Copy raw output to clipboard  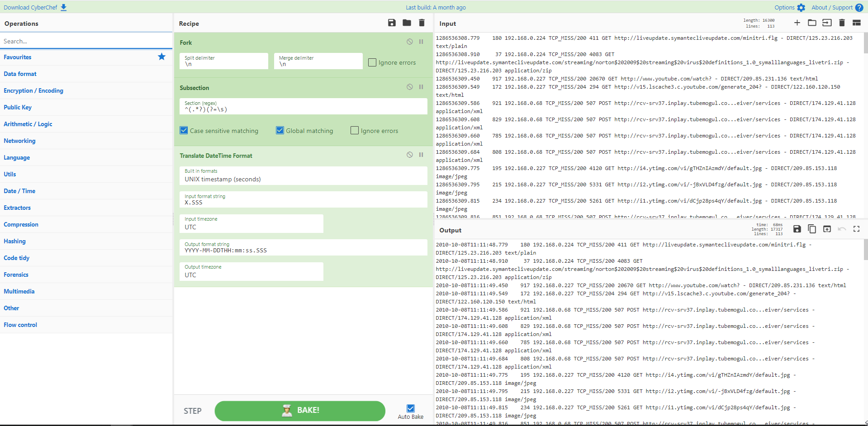(812, 229)
